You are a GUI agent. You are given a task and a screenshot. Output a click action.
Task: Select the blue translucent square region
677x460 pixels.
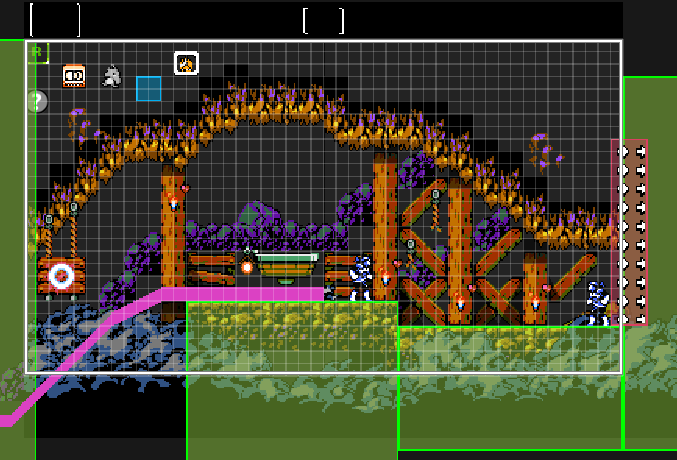click(x=149, y=89)
